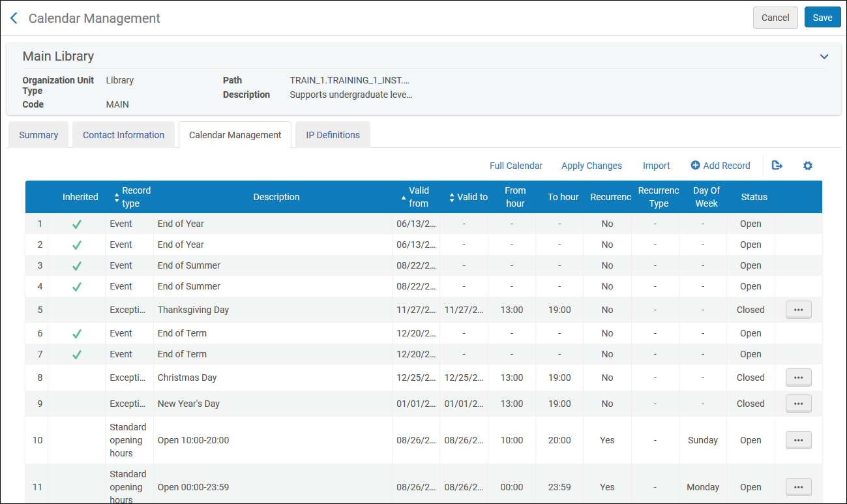Click the Add Record plus icon
Image resolution: width=847 pixels, height=504 pixels.
tap(695, 166)
